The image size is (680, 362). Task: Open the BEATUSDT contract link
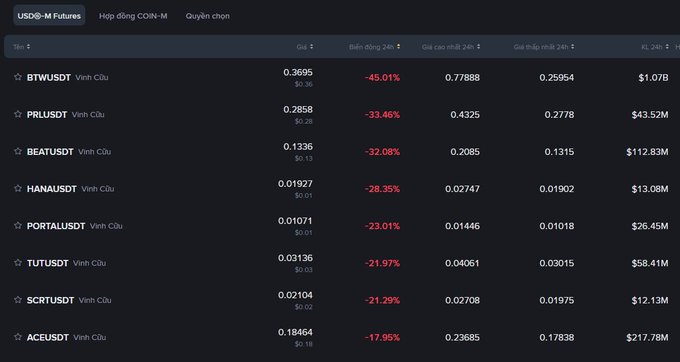coord(50,152)
